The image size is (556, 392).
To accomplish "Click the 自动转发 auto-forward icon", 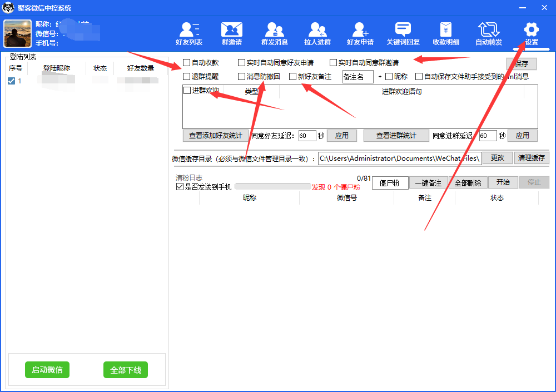I will click(488, 33).
